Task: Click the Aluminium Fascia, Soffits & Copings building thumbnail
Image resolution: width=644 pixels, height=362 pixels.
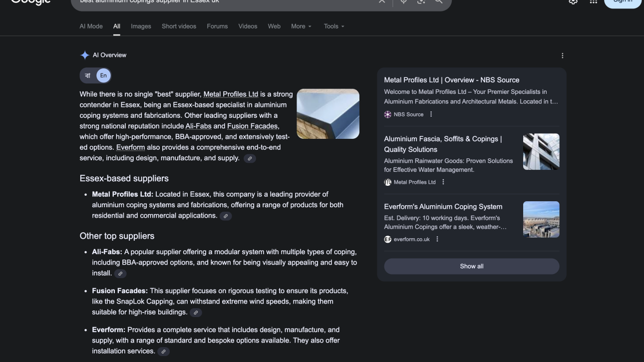Action: click(541, 152)
